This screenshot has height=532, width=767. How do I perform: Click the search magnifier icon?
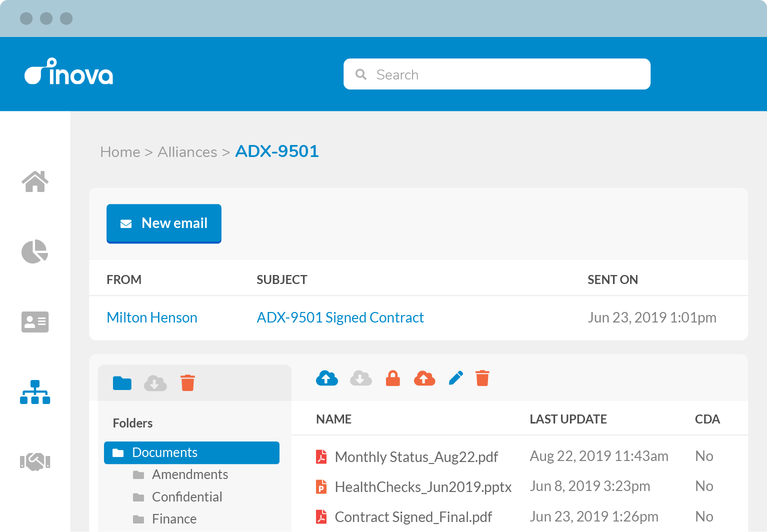click(361, 74)
